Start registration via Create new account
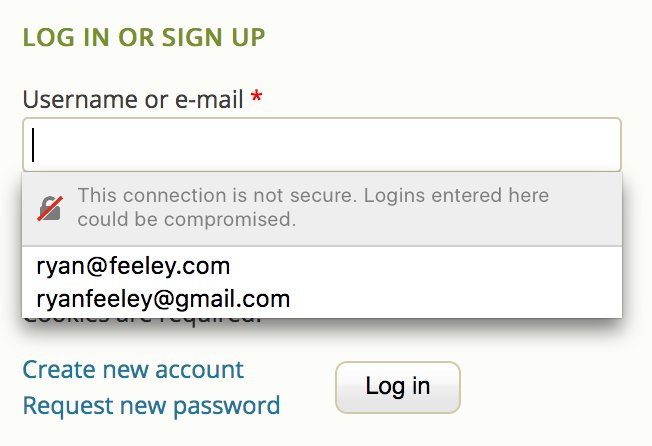Viewport: 652px width, 446px height. click(x=133, y=369)
